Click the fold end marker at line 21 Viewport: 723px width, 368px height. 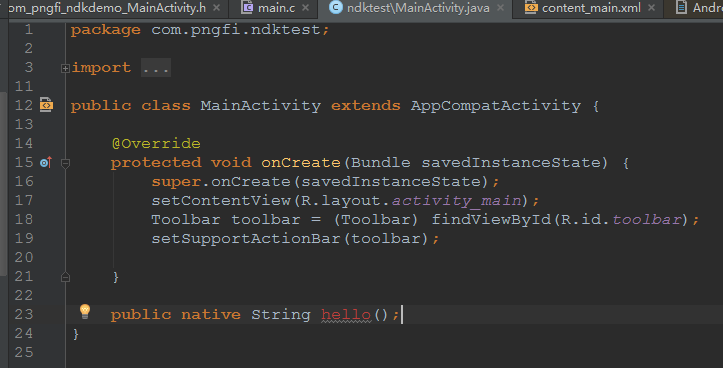coord(65,277)
